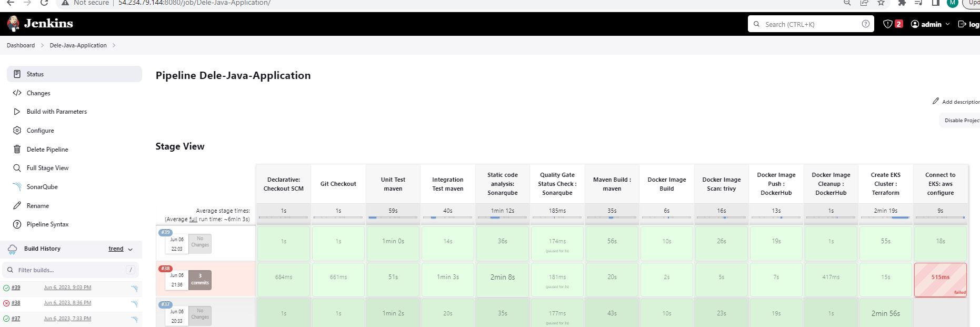
Task: Click the Configure gear icon
Action: point(17,131)
